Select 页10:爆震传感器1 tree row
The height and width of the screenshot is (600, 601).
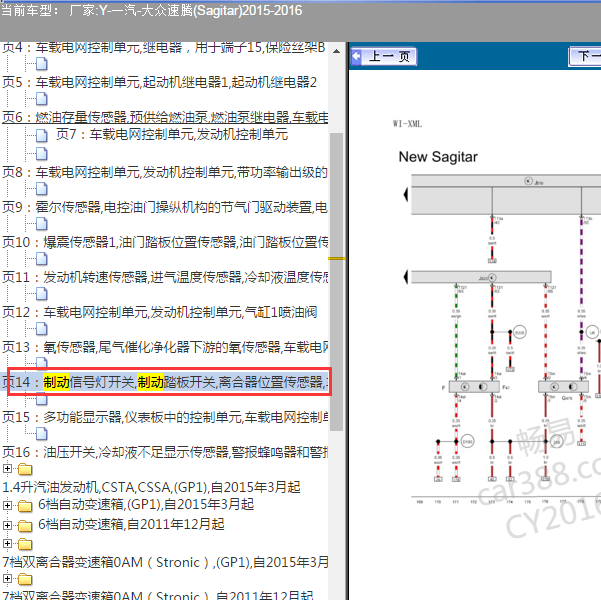point(165,242)
